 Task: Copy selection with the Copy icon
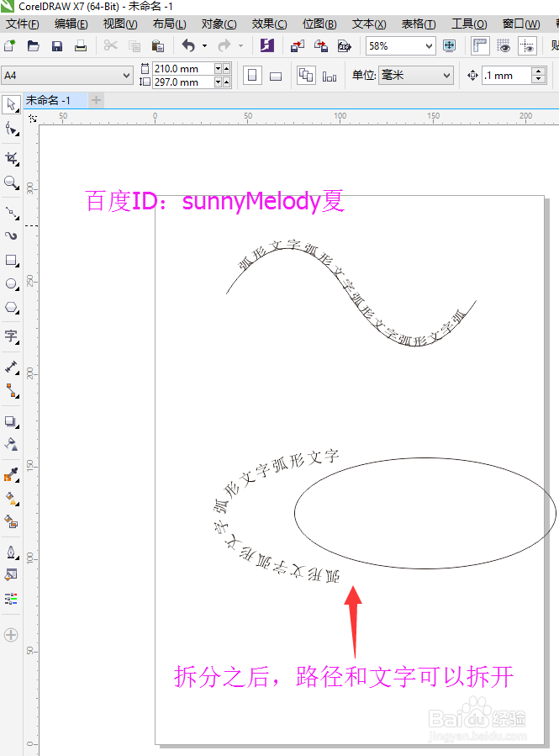[134, 46]
